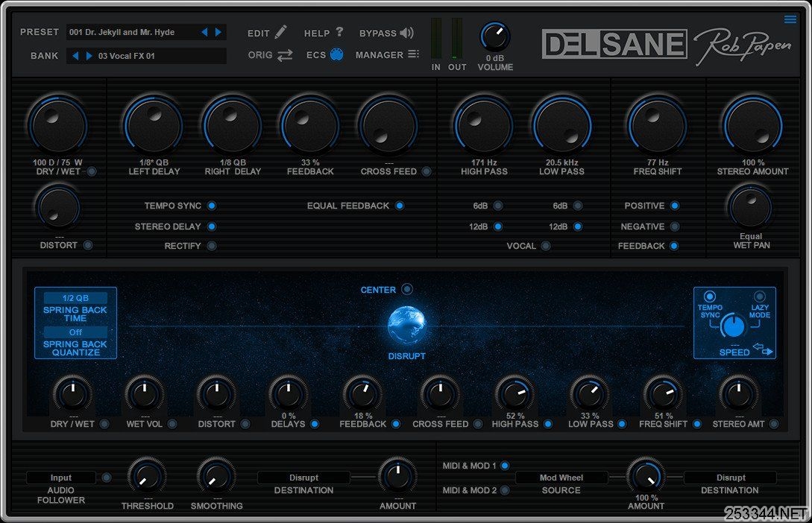Open Spring Back Quantize Off selector
This screenshot has width=812, height=523.
[x=75, y=332]
